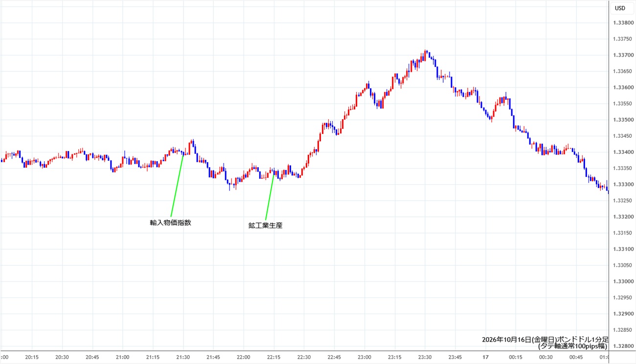Viewport: 636px width, 364px height.
Task: Click the 23:45 time axis label
Action: [455, 357]
